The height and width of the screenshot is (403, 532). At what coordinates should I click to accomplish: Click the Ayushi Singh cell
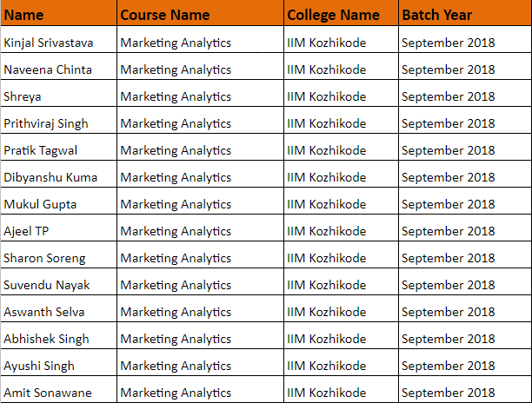[x=57, y=366]
